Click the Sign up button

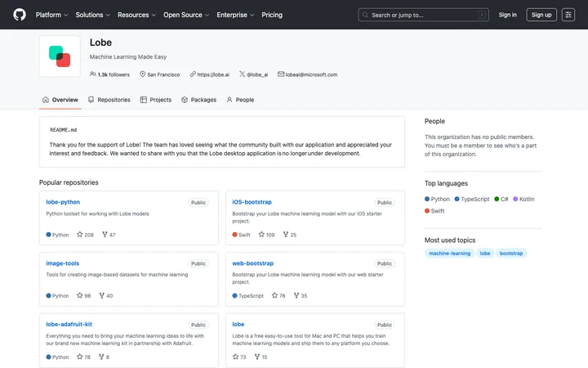[x=541, y=15]
